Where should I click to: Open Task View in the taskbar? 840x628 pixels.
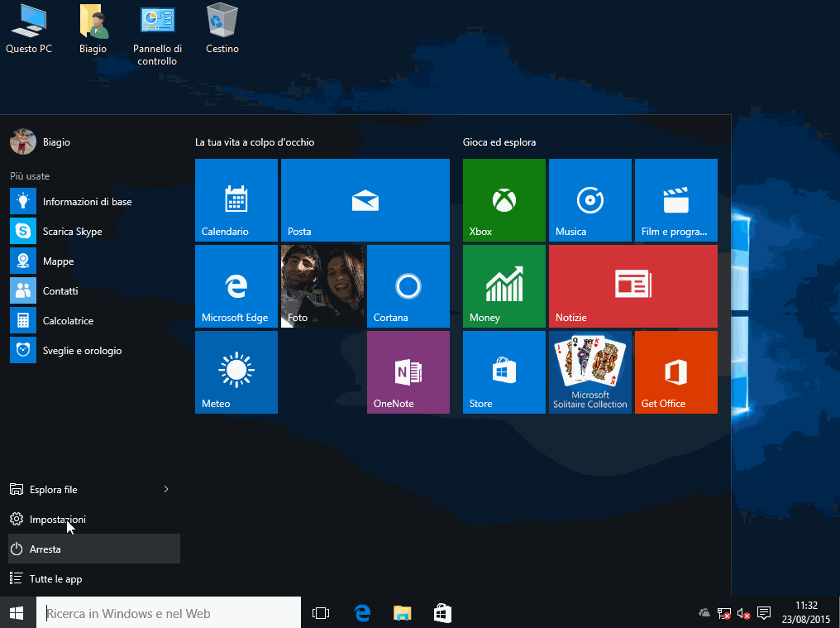coord(321,613)
